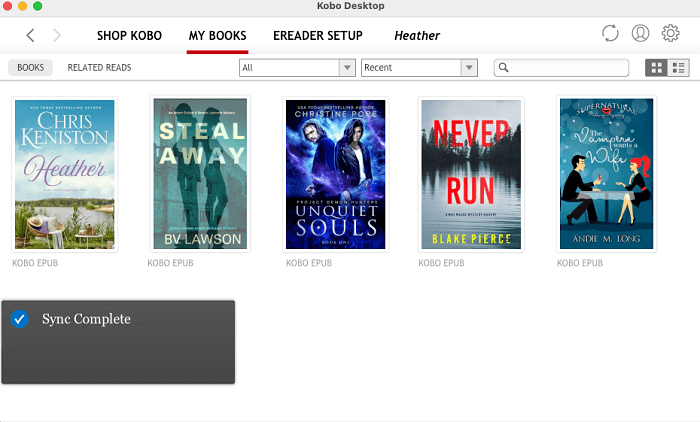Image resolution: width=700 pixels, height=422 pixels.
Task: Click KOBO EPUB label under Vampire book
Action: (580, 263)
